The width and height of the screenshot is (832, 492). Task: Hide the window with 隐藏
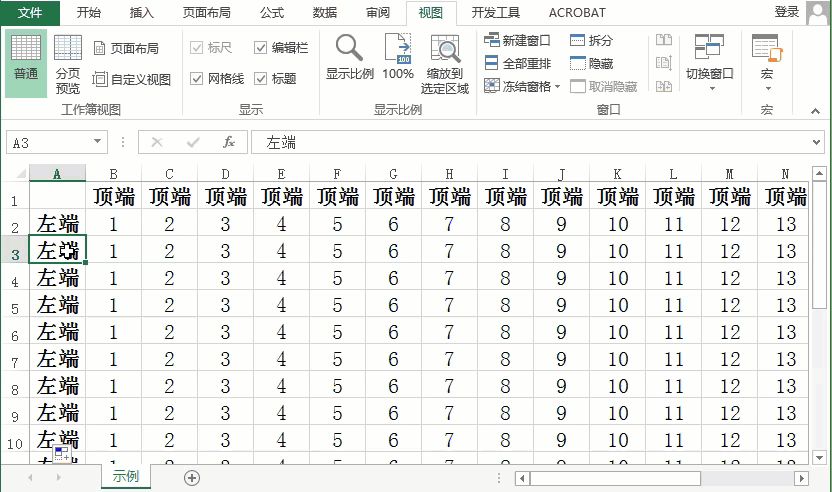[591, 64]
